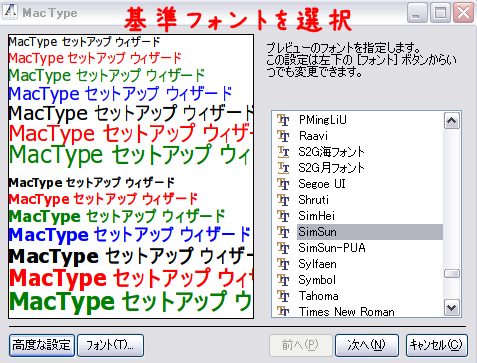
Task: Select Segoe UI as the font
Action: coord(322,184)
